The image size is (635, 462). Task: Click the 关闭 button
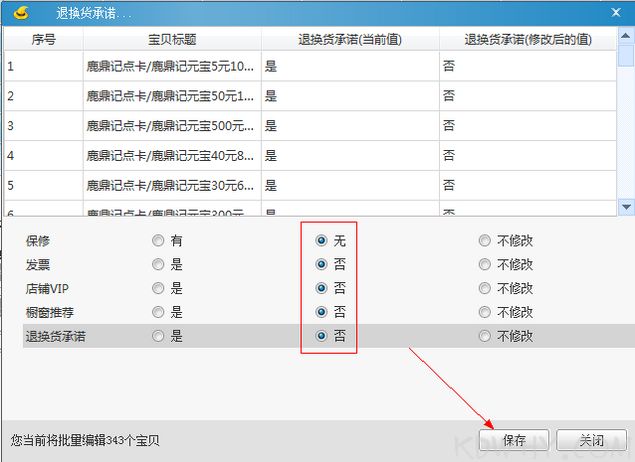click(x=592, y=440)
